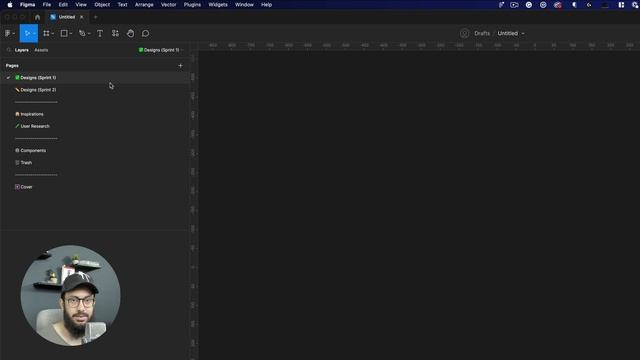The width and height of the screenshot is (640, 360).
Task: Switch to the Assets tab
Action: tap(41, 50)
